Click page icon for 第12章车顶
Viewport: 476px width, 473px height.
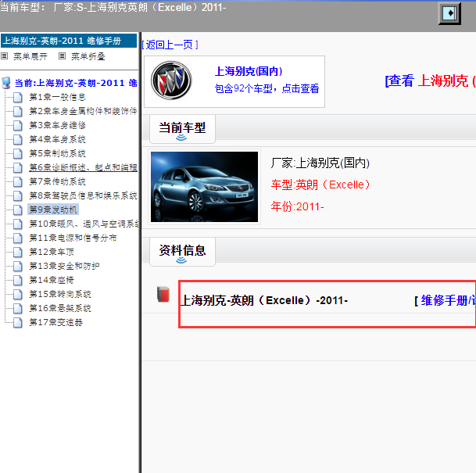[18, 252]
